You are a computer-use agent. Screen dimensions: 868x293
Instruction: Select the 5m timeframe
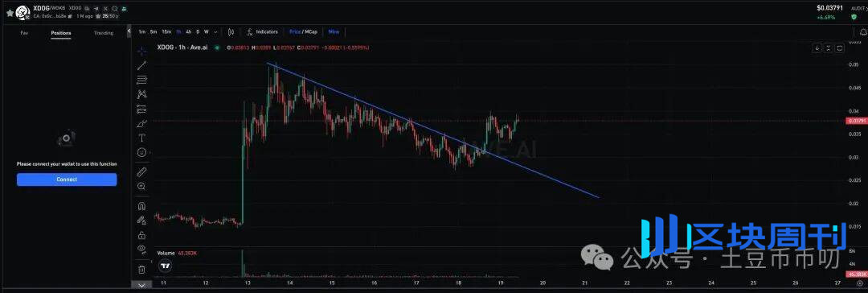[154, 31]
